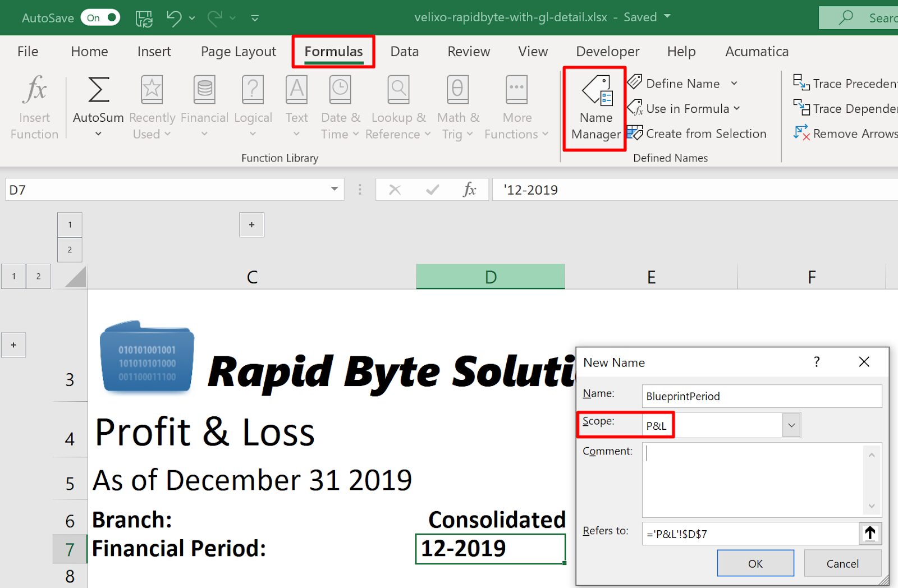Click Trace Precedents icon
The image size is (898, 588).
(x=801, y=82)
